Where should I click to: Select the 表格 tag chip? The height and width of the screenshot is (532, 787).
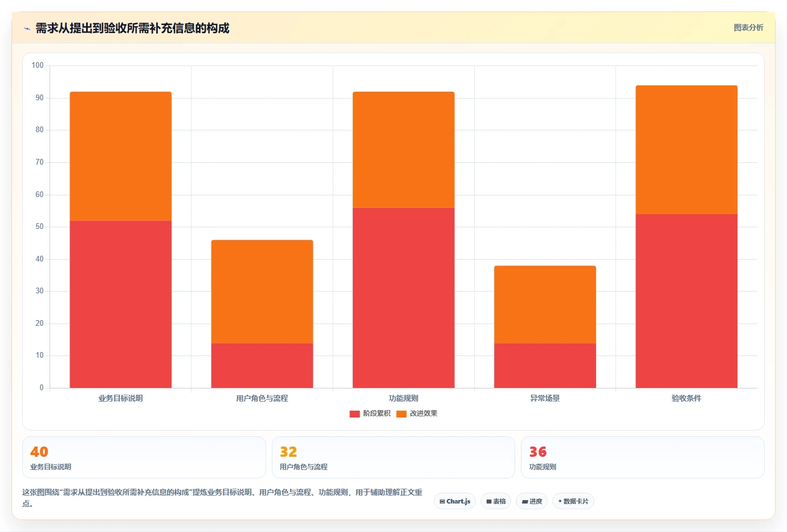pyautogui.click(x=496, y=501)
